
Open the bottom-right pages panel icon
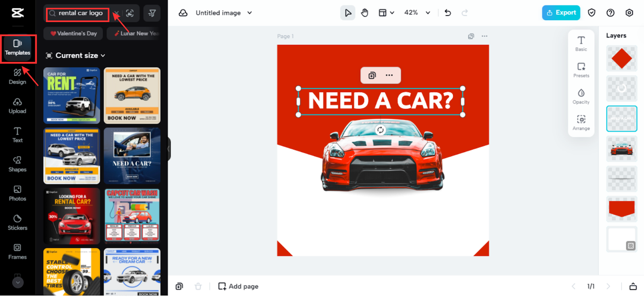[633, 286]
